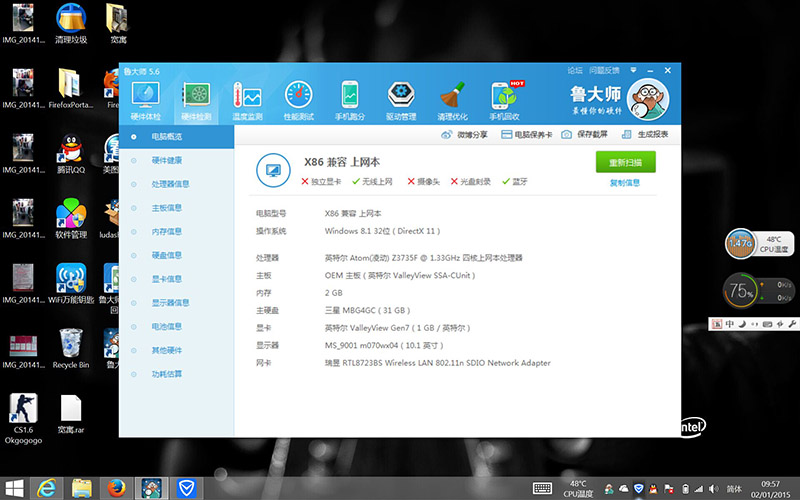This screenshot has height=500, width=800.
Task: Click the 复制信息 copy info link
Action: [x=625, y=183]
